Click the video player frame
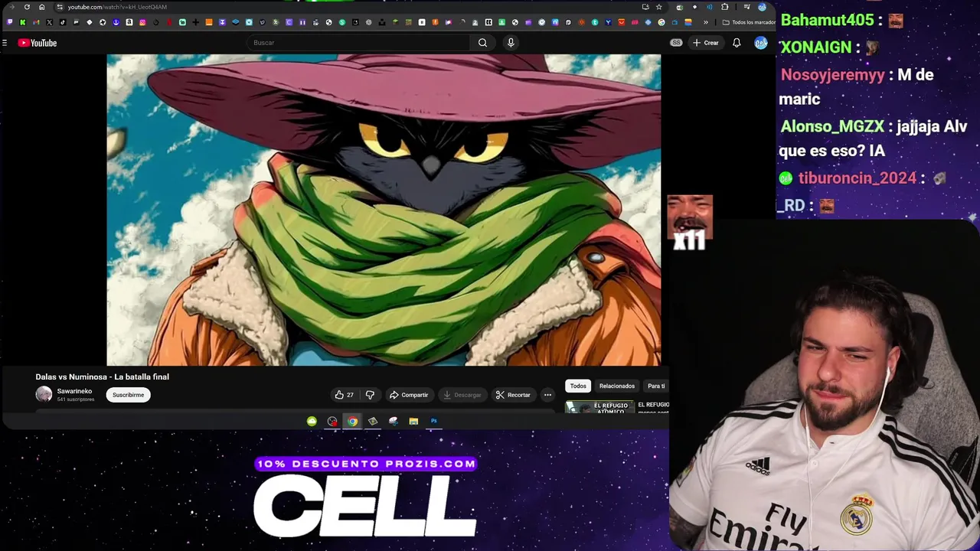The width and height of the screenshot is (980, 551). pos(384,210)
